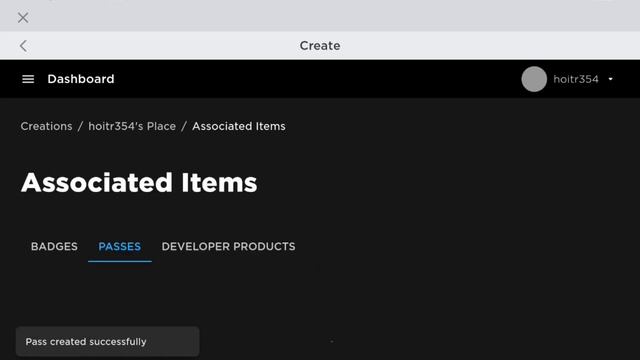This screenshot has height=360, width=640.
Task: Tap the Create title in the header
Action: [x=320, y=46]
